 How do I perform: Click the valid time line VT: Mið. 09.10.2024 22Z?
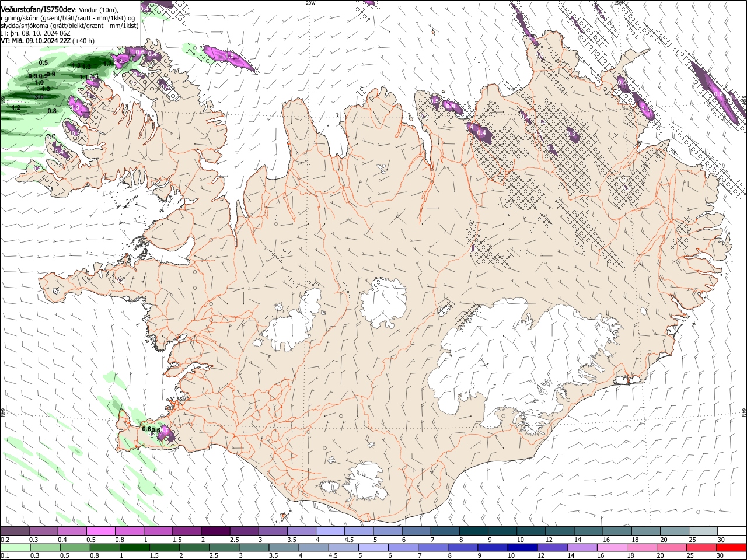[x=36, y=41]
